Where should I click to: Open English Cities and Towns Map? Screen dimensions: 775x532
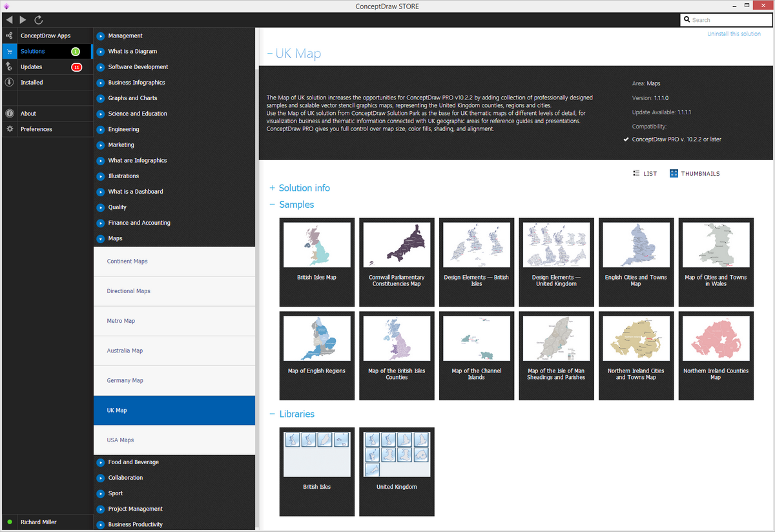[x=636, y=261]
